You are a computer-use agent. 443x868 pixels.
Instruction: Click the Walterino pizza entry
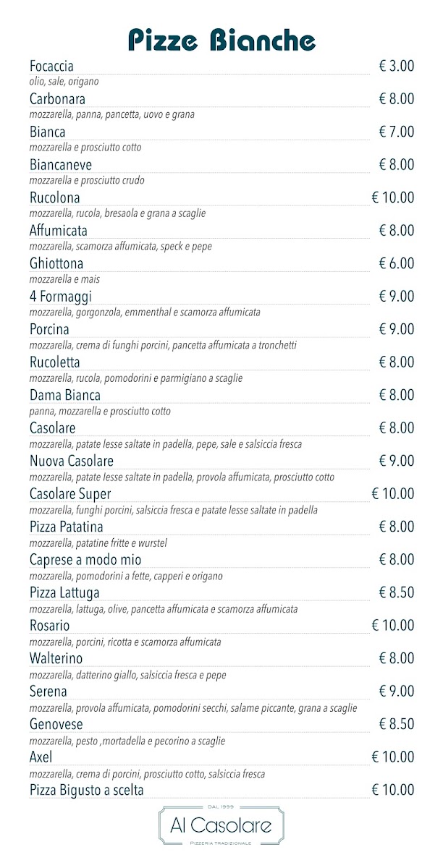[56, 658]
